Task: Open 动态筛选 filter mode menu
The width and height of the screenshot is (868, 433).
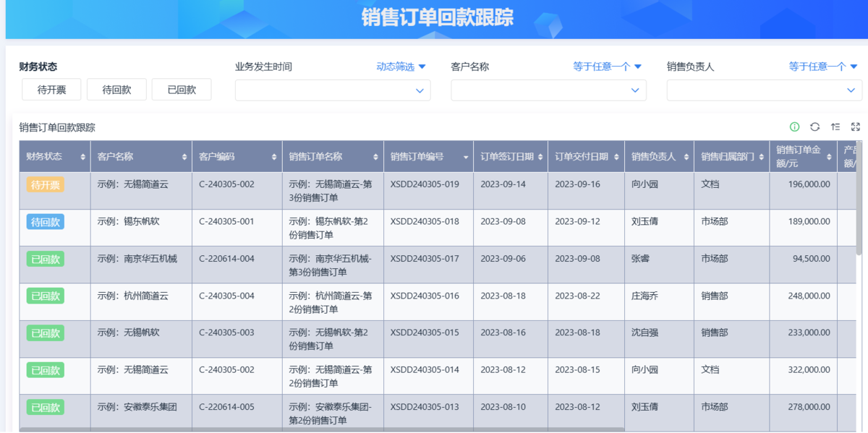Action: pos(401,67)
